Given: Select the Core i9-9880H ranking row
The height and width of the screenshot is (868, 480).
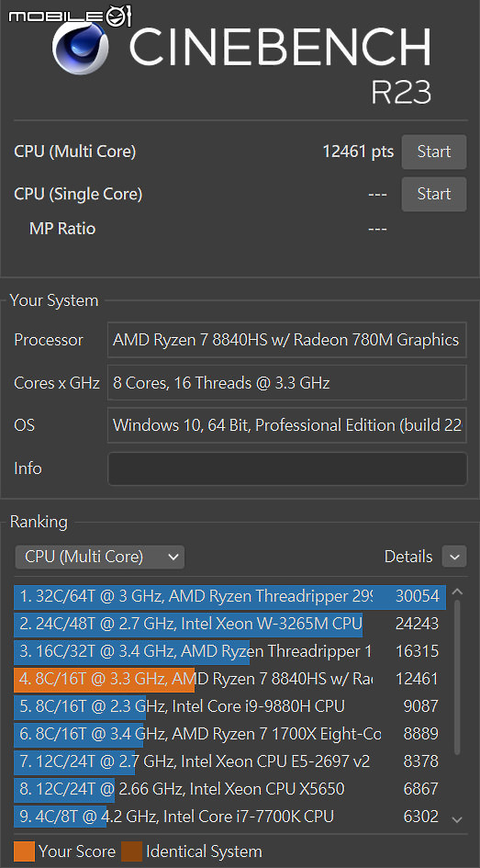Looking at the screenshot, I should click(230, 706).
